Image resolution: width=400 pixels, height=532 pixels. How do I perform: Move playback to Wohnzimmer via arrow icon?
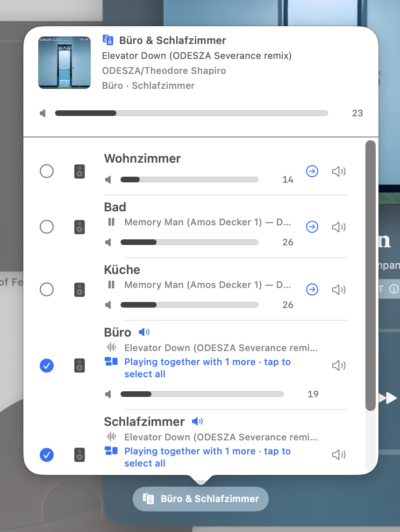(312, 172)
